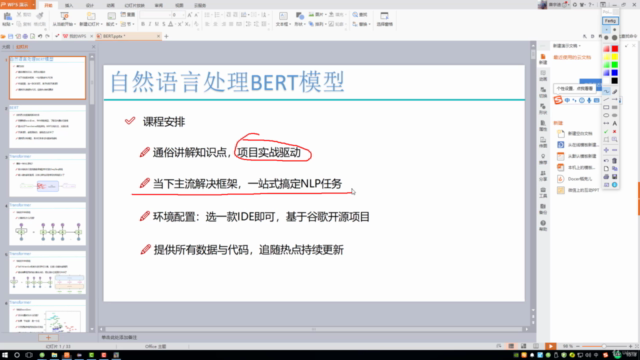Add a new document tab with plus
Image resolution: width=640 pixels, height=360 pixels.
point(166,36)
